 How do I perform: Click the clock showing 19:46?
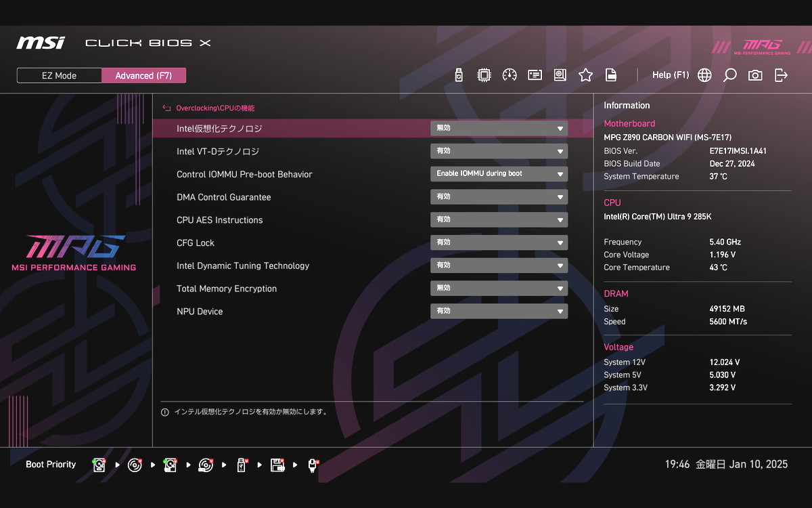click(677, 465)
